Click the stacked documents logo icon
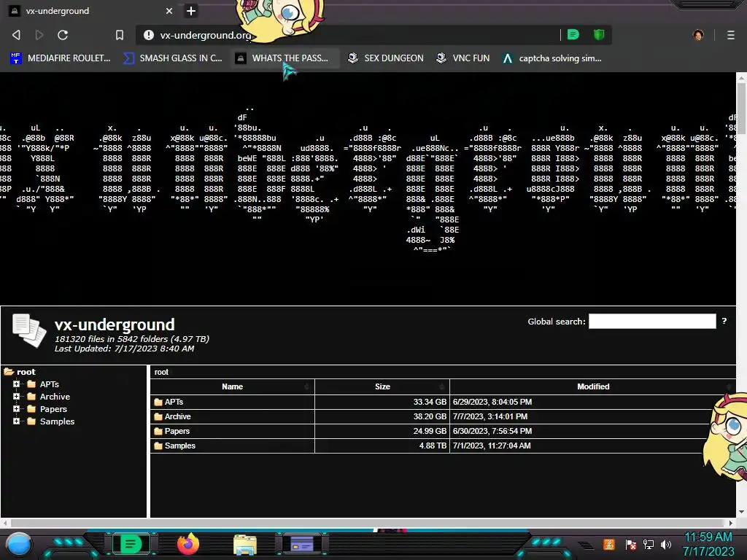The image size is (747, 560). tap(29, 331)
